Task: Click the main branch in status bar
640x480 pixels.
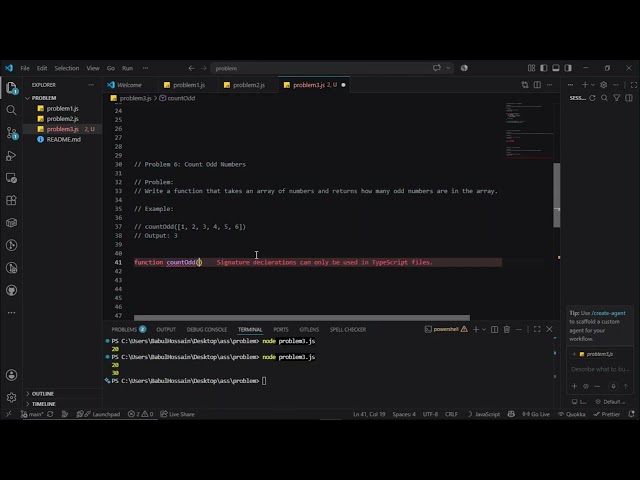Action: 32,414
